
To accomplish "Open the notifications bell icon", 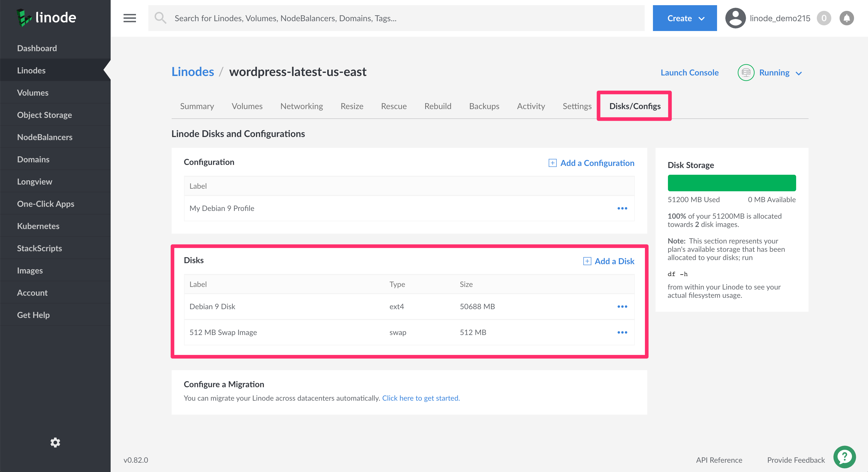I will (847, 18).
